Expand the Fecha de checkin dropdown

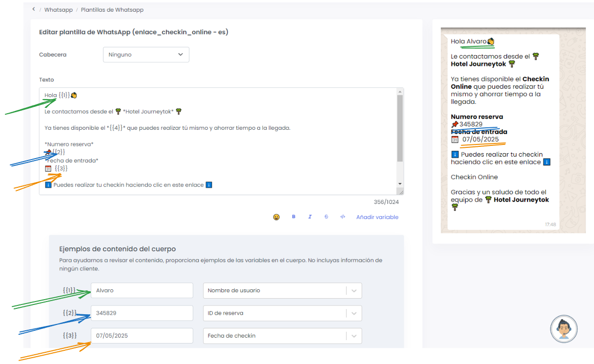(x=354, y=336)
